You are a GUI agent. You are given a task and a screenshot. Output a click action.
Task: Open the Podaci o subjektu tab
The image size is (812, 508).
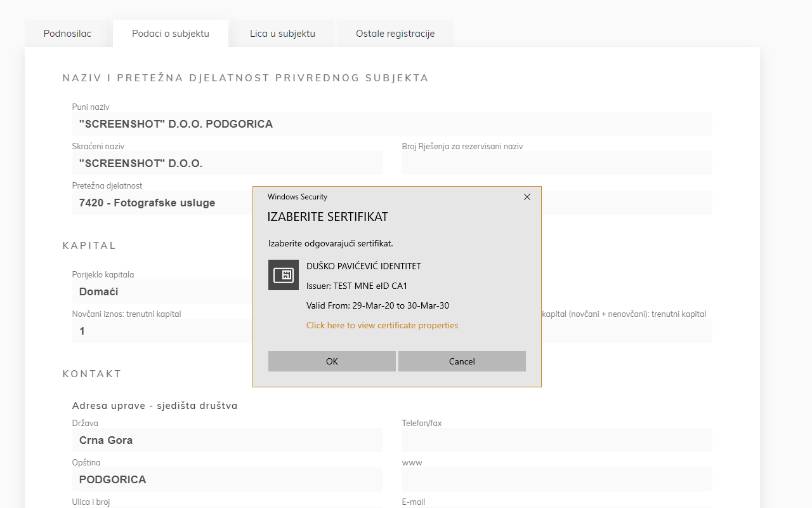click(170, 34)
